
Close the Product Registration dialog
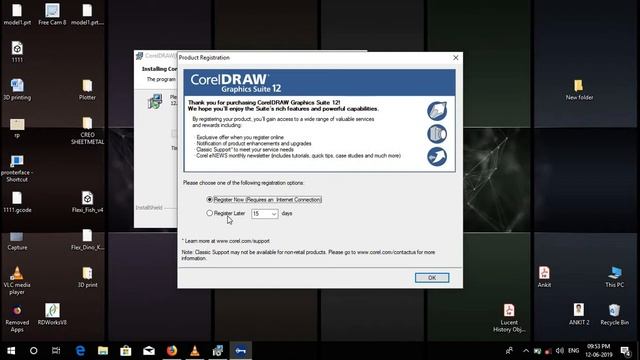456,58
